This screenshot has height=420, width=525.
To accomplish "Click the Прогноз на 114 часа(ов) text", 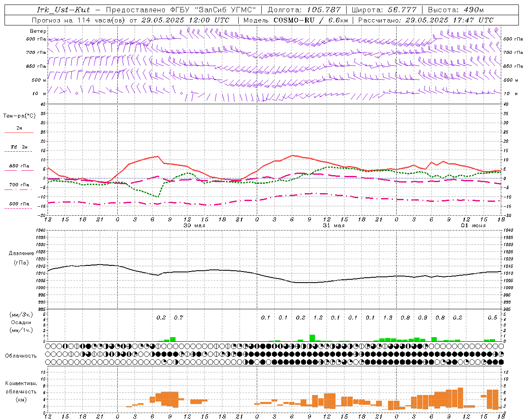I will point(79,20).
